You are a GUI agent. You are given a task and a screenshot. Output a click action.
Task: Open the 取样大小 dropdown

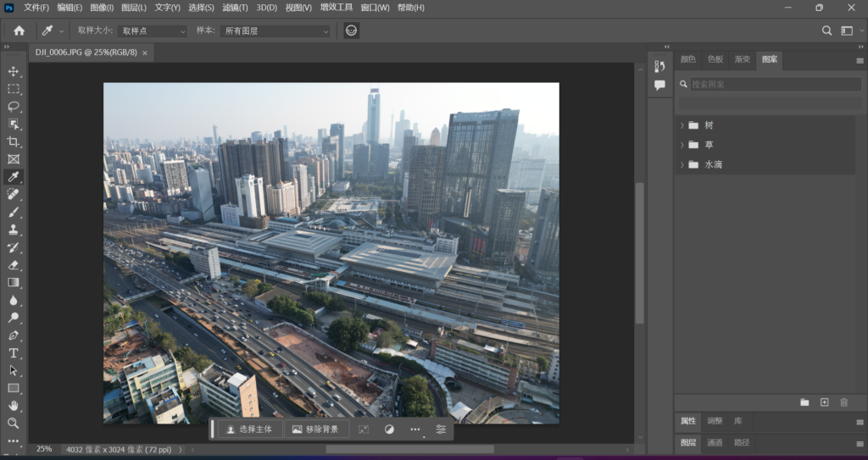pos(153,30)
